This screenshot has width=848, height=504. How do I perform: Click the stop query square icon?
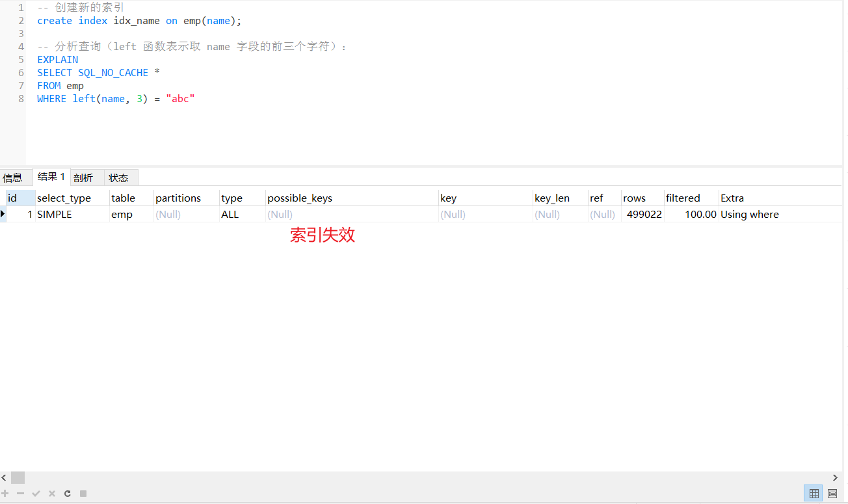pos(83,494)
